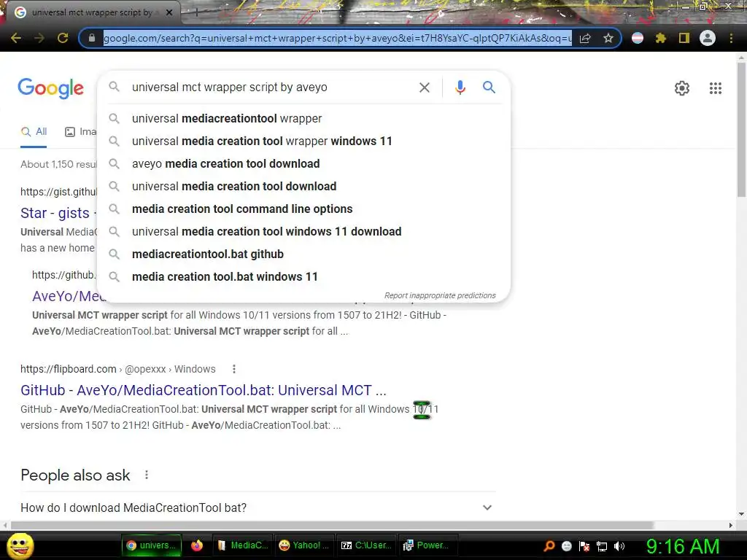Open the share page icon in address bar
This screenshot has width=747, height=560.
coord(585,38)
